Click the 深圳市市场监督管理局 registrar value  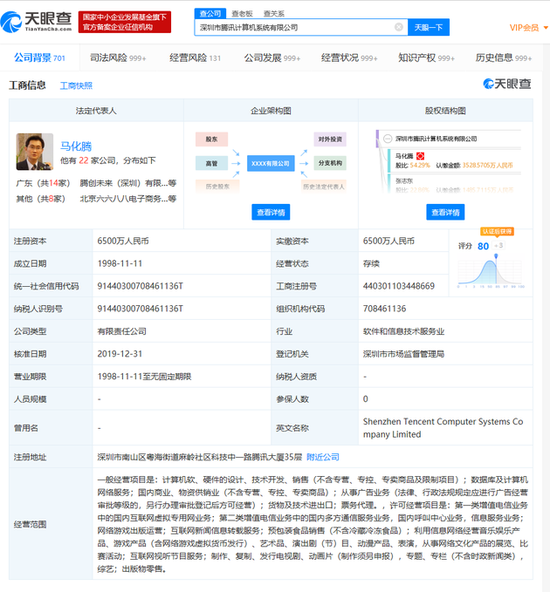pyautogui.click(x=404, y=354)
